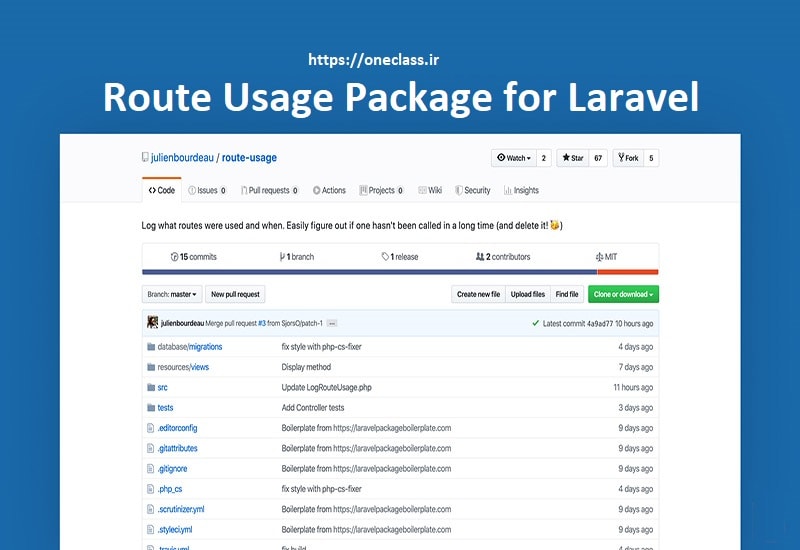Image resolution: width=800 pixels, height=550 pixels.
Task: Click folder icon beside tests
Action: click(151, 408)
